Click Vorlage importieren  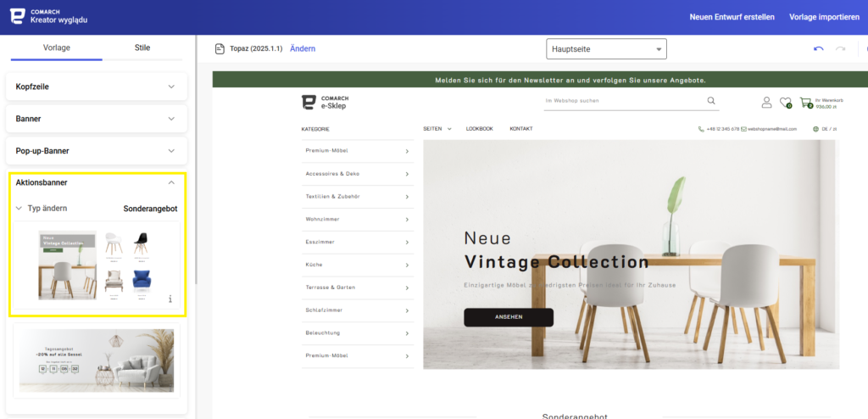[824, 17]
